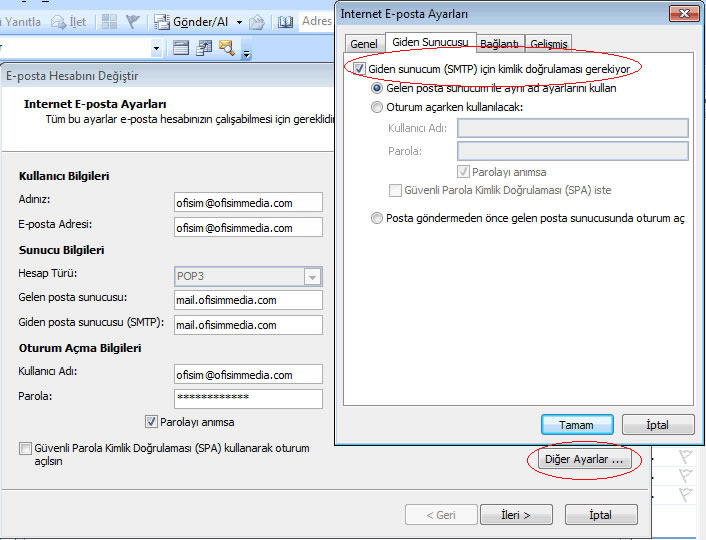Open the address book icon
The image size is (706, 540).
(x=285, y=22)
